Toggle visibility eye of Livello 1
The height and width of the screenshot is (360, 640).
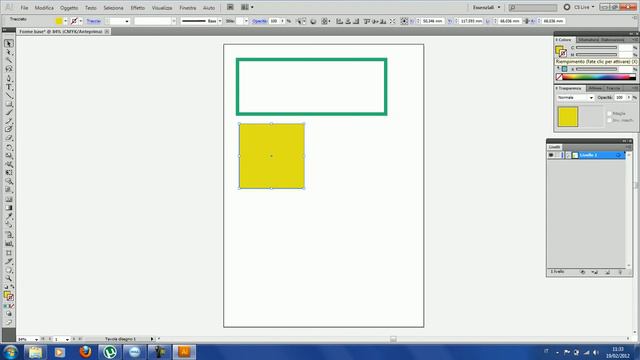tap(551, 155)
